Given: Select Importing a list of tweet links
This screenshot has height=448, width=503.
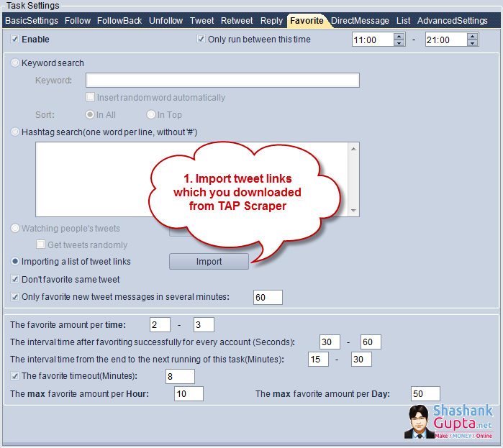Looking at the screenshot, I should (x=15, y=261).
